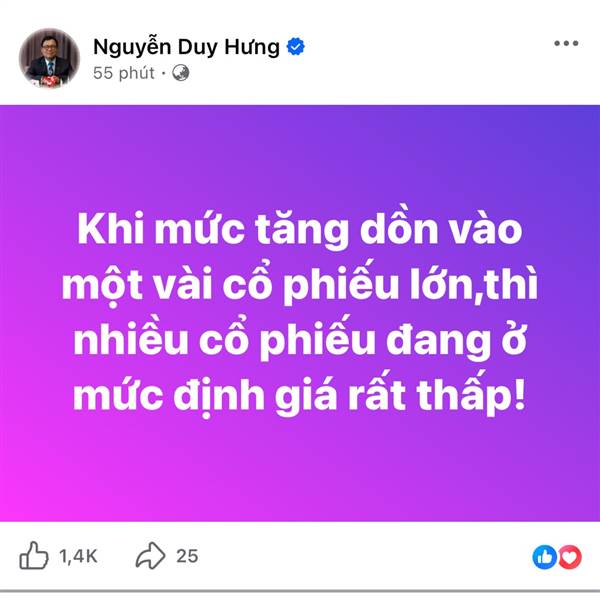This screenshot has width=600, height=600.
Task: Open the Nguyễn Duy Hưng profile name link
Action: (186, 47)
